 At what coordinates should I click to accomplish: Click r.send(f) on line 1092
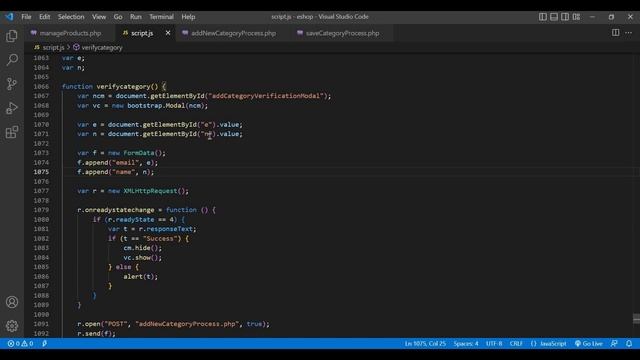(96, 333)
